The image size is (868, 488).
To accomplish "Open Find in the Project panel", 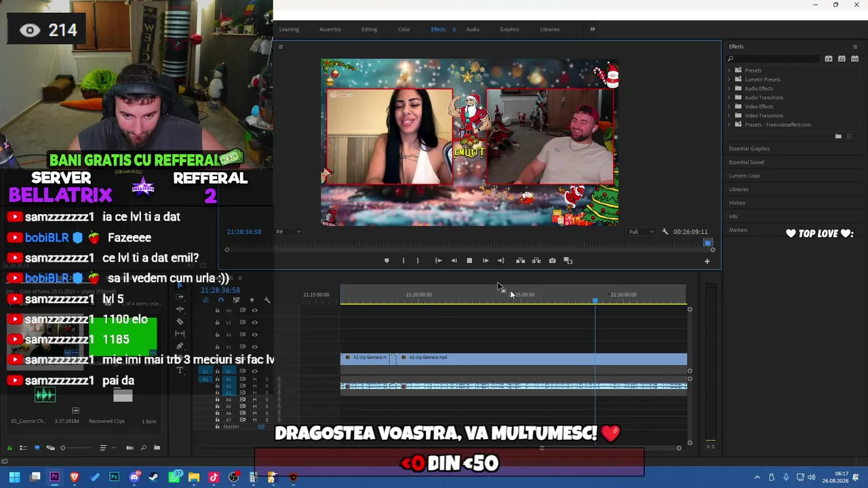I will tap(143, 447).
